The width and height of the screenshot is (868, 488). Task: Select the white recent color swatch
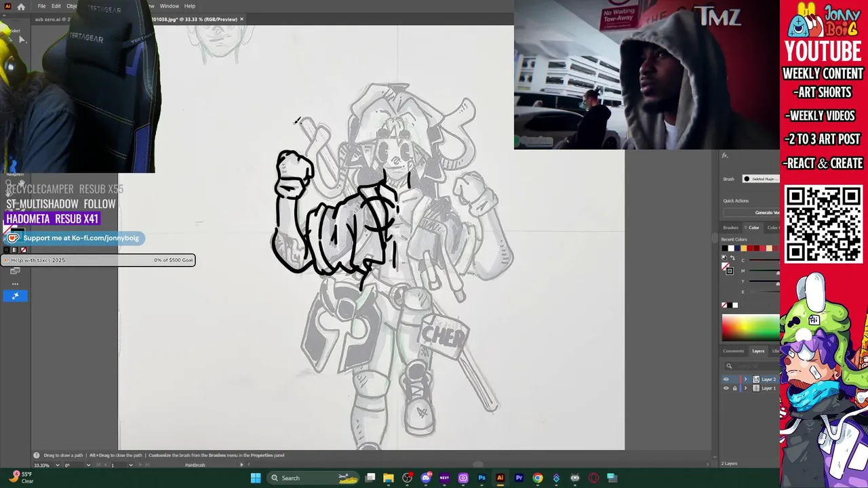tap(731, 249)
